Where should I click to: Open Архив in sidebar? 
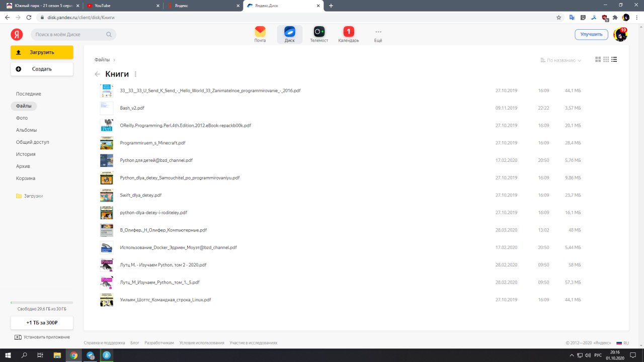(x=23, y=166)
